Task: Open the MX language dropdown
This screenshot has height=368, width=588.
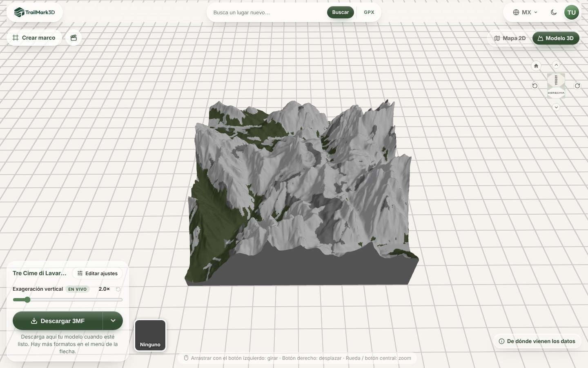Action: (x=526, y=12)
